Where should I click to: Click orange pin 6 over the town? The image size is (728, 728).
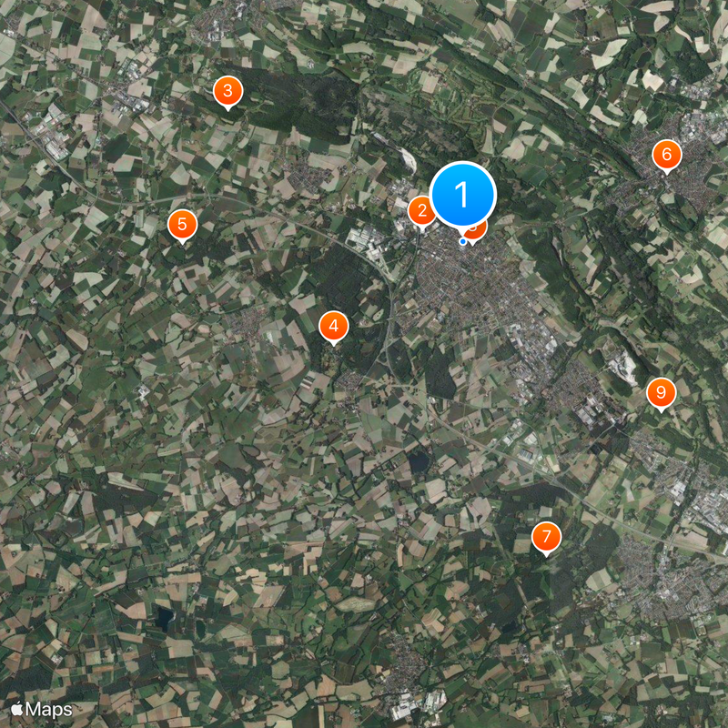pos(667,155)
